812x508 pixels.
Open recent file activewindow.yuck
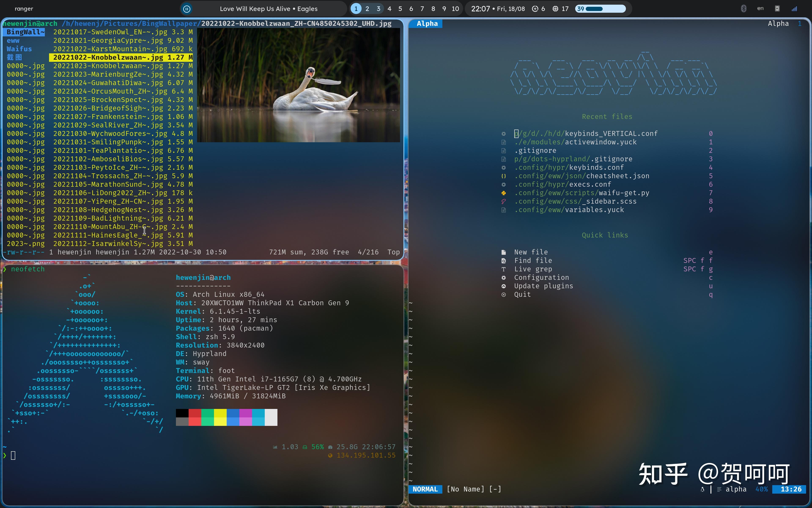point(575,142)
